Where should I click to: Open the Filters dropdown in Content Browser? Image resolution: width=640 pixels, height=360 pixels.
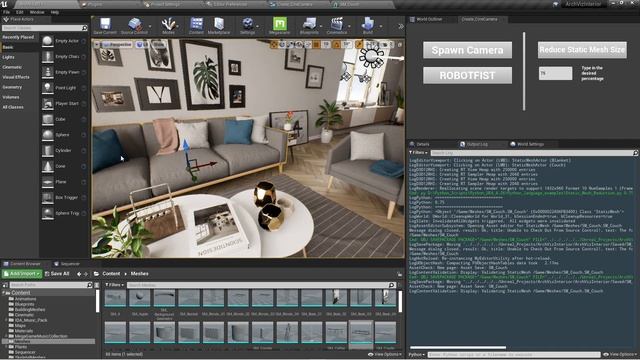114,285
